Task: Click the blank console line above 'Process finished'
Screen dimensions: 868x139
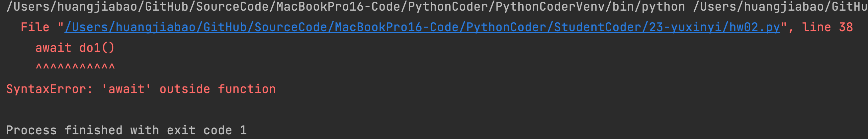Action: [x=434, y=110]
